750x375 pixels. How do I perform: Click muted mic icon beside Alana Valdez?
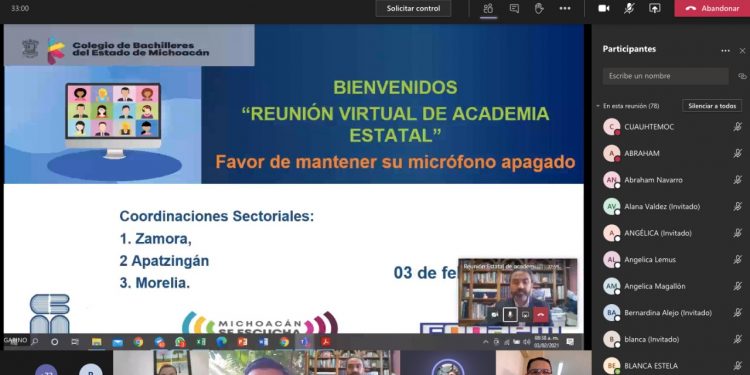click(x=738, y=207)
